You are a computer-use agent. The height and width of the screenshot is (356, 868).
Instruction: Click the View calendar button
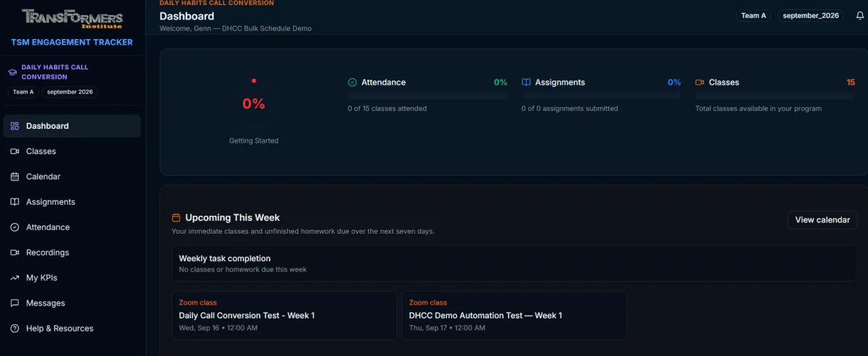point(822,220)
